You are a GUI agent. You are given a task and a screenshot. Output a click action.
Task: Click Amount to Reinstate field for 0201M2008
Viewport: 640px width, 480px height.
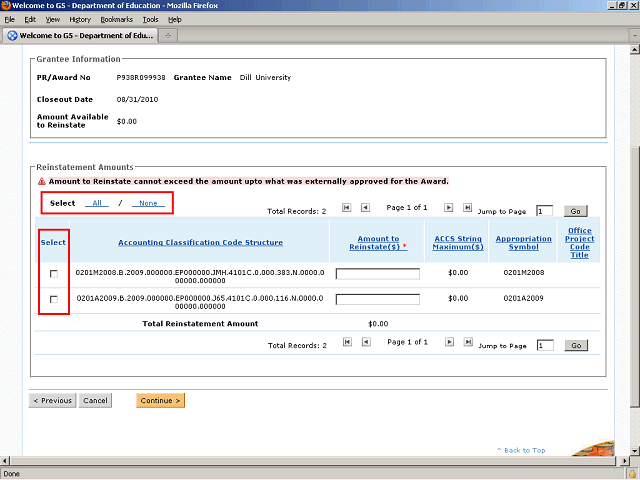click(x=377, y=274)
